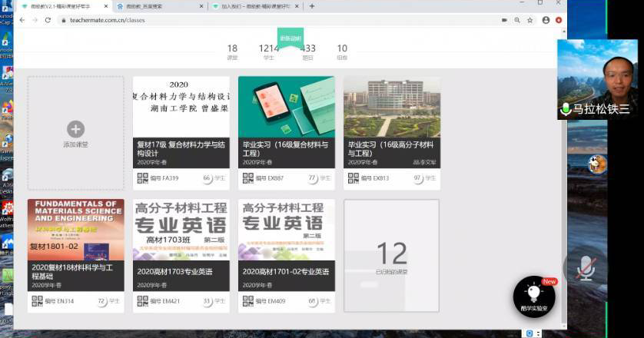Open a new browser tab
The image size is (644, 338).
click(311, 6)
